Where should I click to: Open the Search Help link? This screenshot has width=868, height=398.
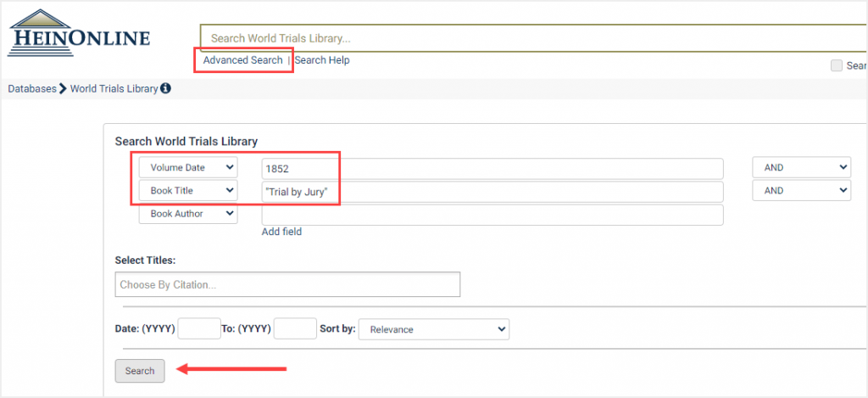(322, 60)
